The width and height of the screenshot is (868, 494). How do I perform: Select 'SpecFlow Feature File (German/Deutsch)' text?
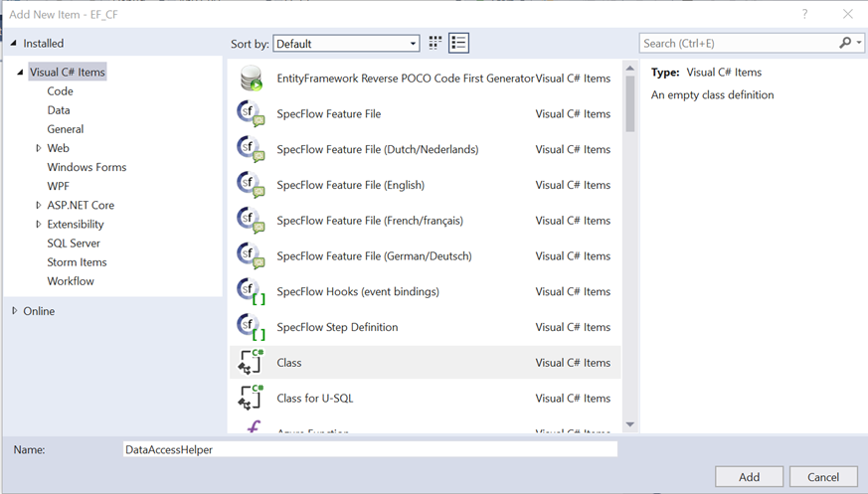click(x=374, y=255)
